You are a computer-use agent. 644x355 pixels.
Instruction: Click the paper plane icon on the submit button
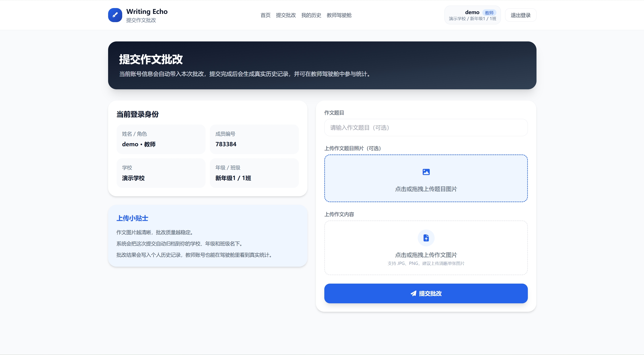point(414,293)
